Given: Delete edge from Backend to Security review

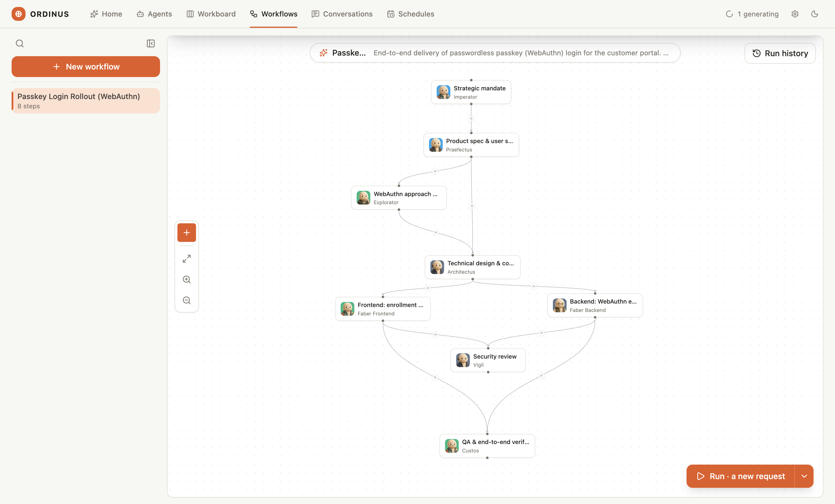Looking at the screenshot, I should pyautogui.click(x=542, y=333).
